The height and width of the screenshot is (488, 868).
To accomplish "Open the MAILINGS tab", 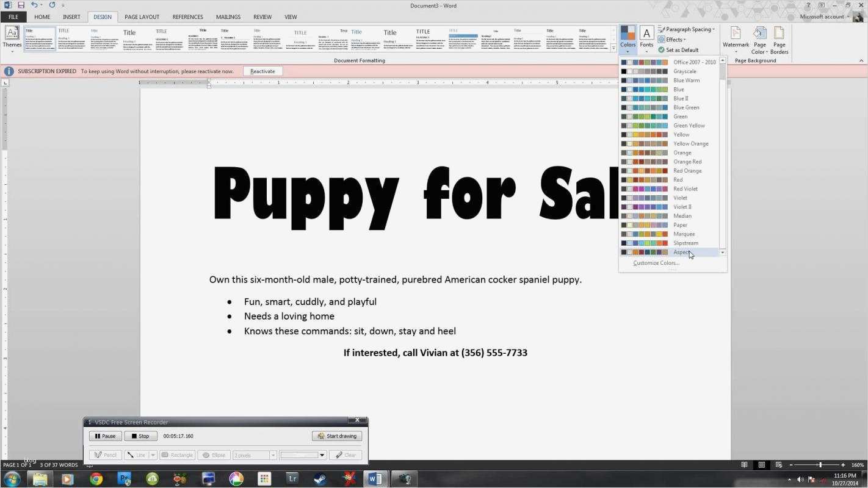I will pyautogui.click(x=228, y=16).
